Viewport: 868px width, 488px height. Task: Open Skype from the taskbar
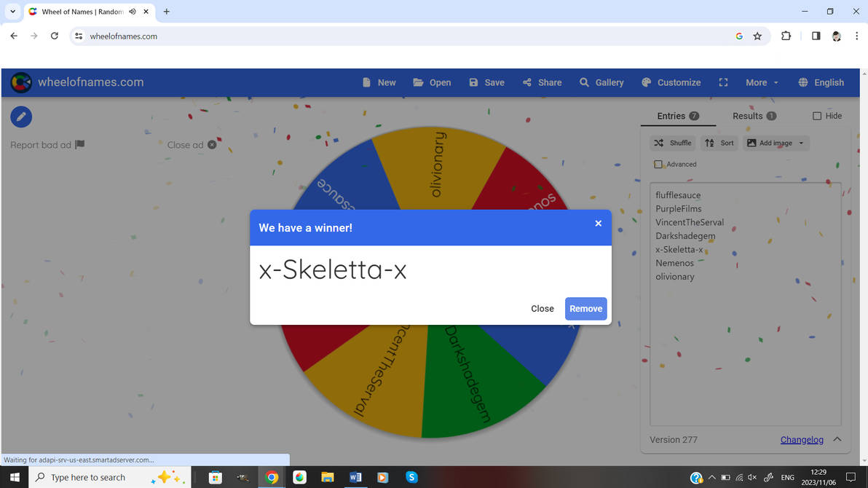pos(411,477)
